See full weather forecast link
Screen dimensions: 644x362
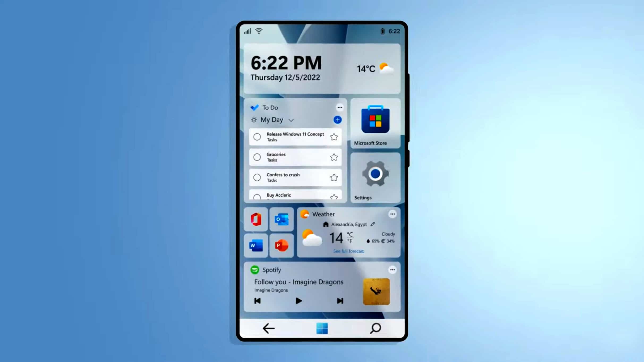click(x=348, y=251)
